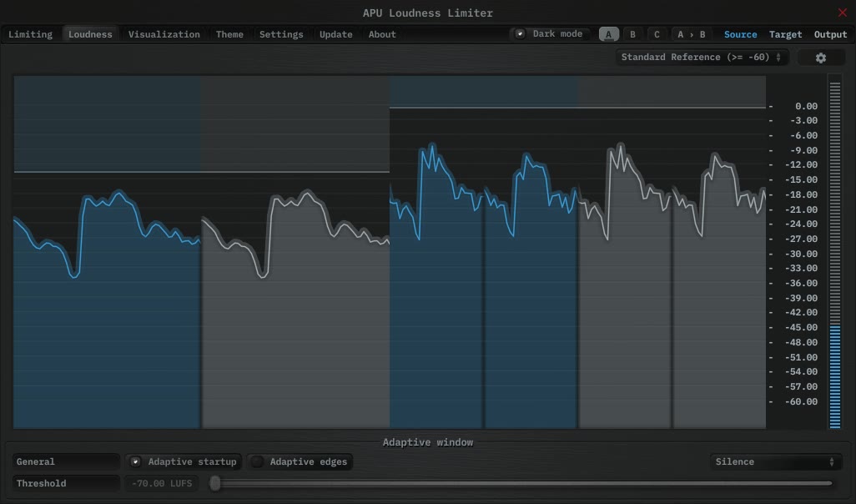This screenshot has width=856, height=504.
Task: Open the Update tab
Action: 335,34
